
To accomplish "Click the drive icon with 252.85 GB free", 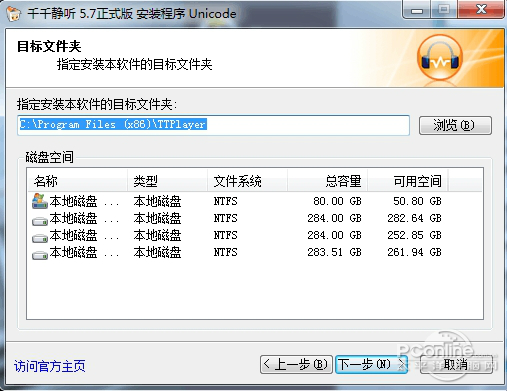I will point(40,238).
